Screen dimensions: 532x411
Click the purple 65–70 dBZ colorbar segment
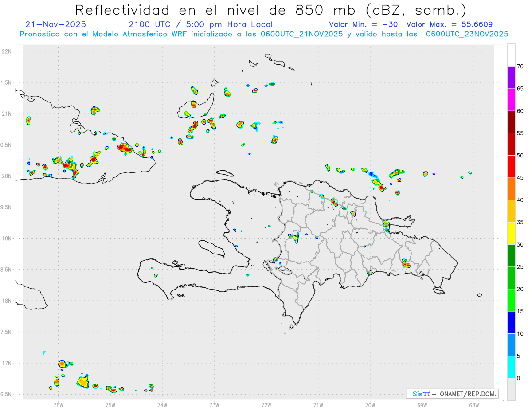click(x=511, y=78)
